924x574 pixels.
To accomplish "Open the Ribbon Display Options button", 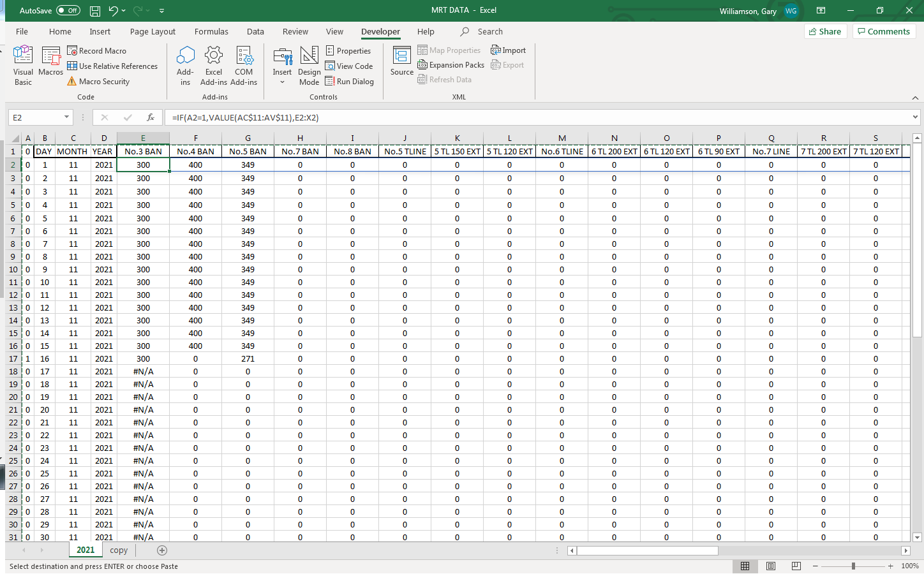I will point(821,11).
